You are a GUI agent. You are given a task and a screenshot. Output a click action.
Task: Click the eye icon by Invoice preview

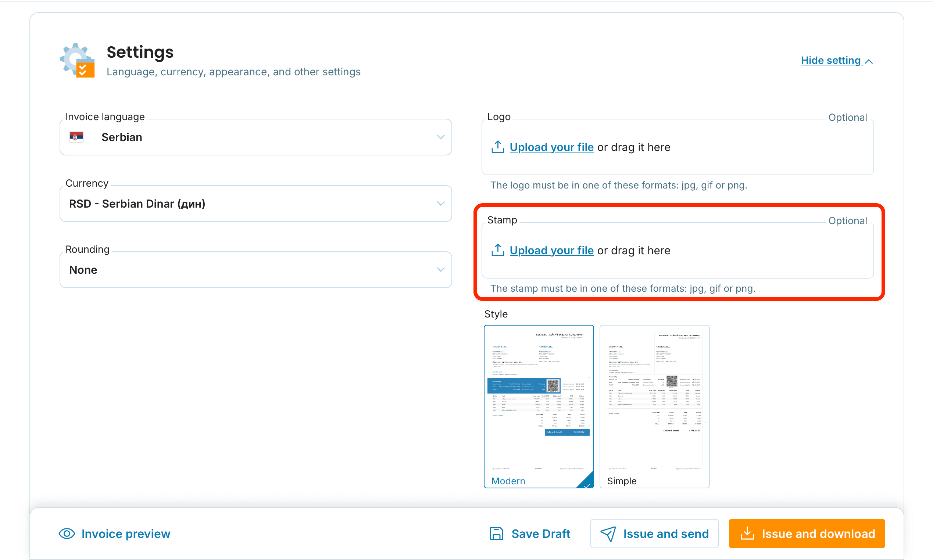click(67, 534)
